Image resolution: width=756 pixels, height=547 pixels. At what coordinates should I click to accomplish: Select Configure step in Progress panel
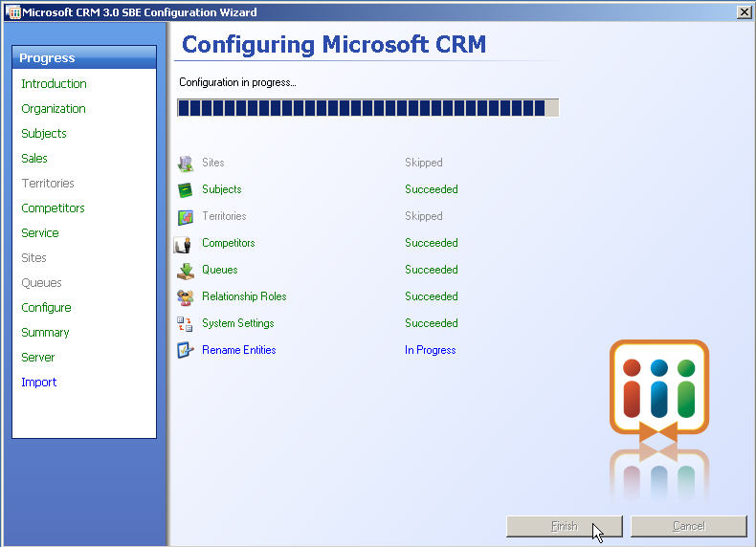46,308
